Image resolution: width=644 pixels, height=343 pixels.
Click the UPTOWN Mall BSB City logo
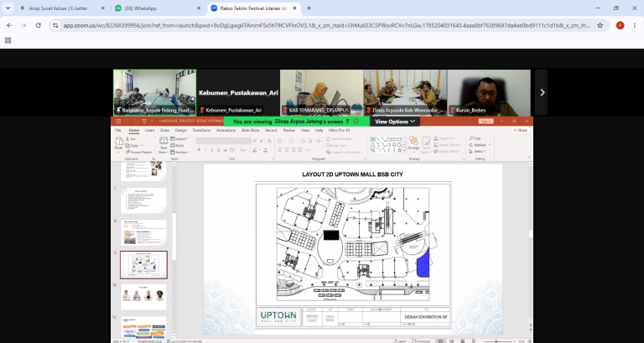pos(278,317)
